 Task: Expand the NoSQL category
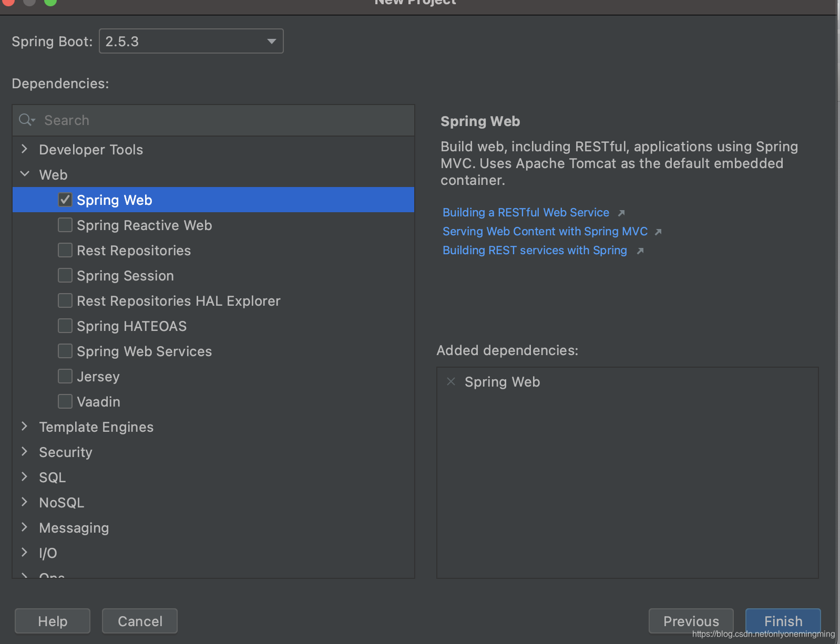(24, 502)
